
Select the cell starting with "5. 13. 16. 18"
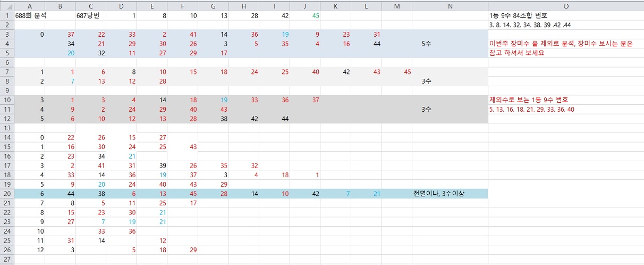point(531,109)
